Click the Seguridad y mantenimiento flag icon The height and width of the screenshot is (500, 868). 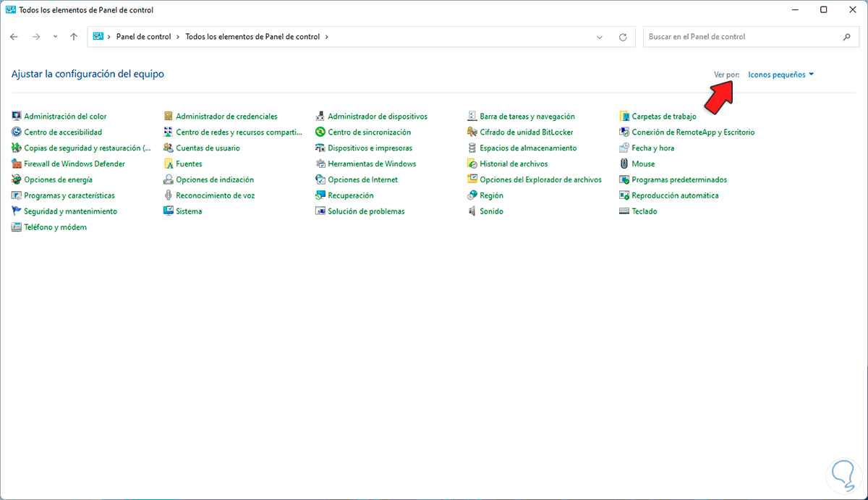(x=17, y=211)
